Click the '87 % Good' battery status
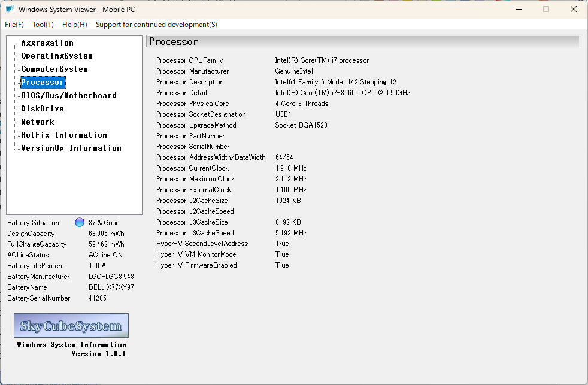Viewport: 588px width, 385px height. [x=104, y=223]
